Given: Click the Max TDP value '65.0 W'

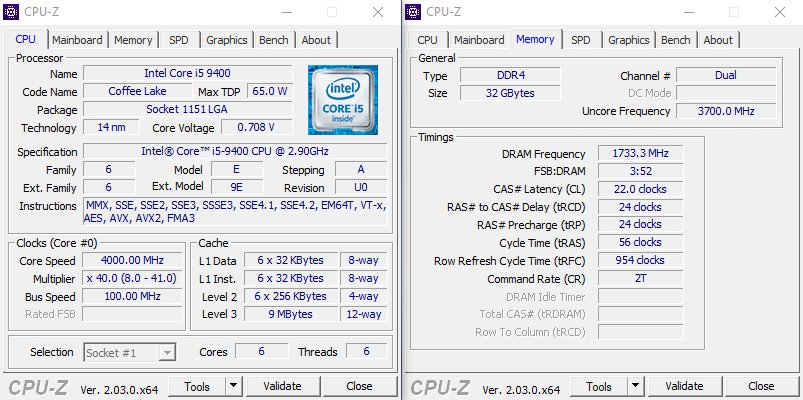Looking at the screenshot, I should tap(270, 91).
